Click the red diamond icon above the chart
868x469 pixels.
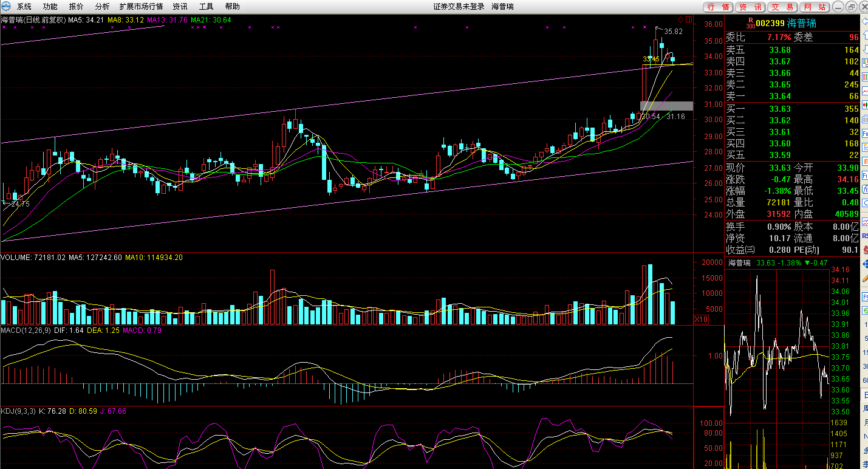point(680,19)
